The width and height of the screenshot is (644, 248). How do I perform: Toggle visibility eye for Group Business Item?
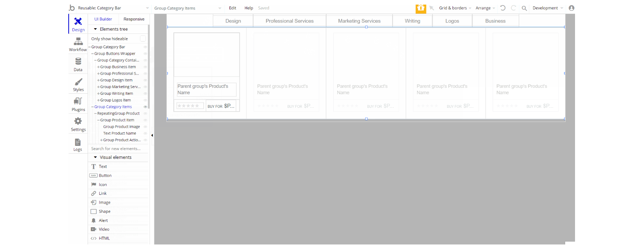(145, 67)
